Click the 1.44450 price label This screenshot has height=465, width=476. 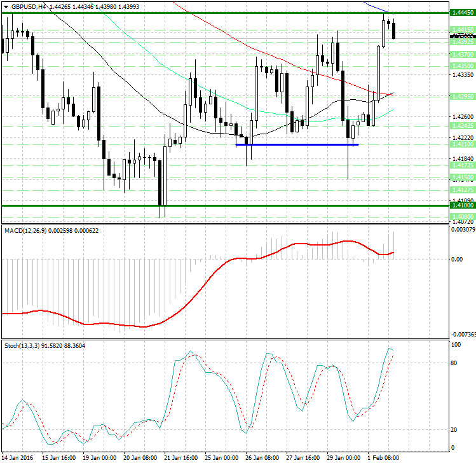(463, 13)
